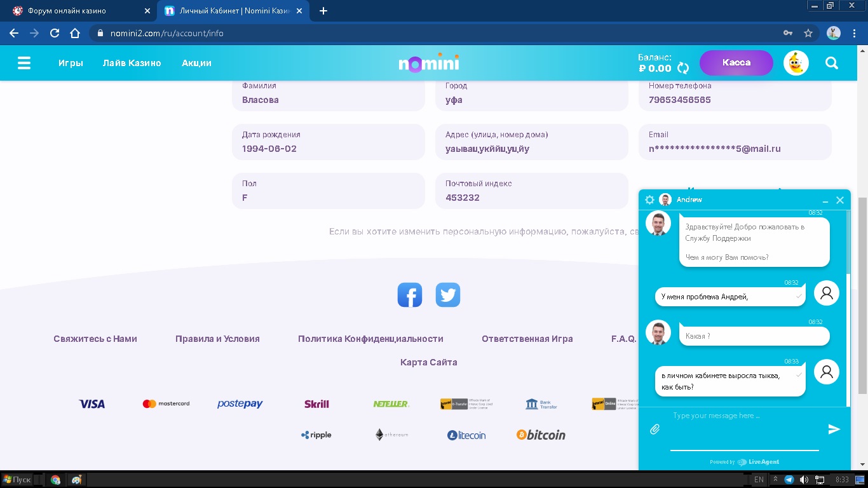Open F.A.Q. footer link
This screenshot has width=868, height=488.
click(624, 339)
